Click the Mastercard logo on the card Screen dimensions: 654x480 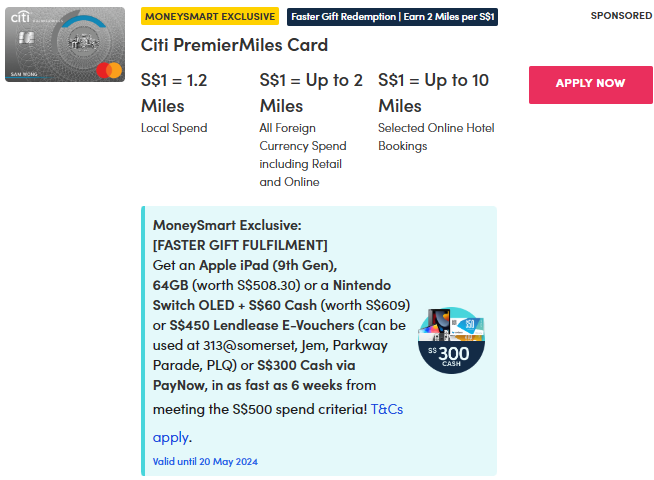111,69
